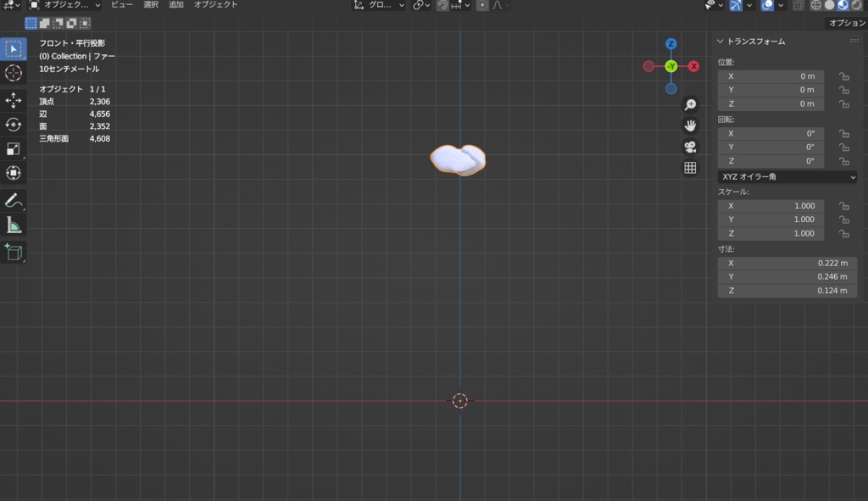Select the Rotate tool
The height and width of the screenshot is (501, 868).
(14, 125)
